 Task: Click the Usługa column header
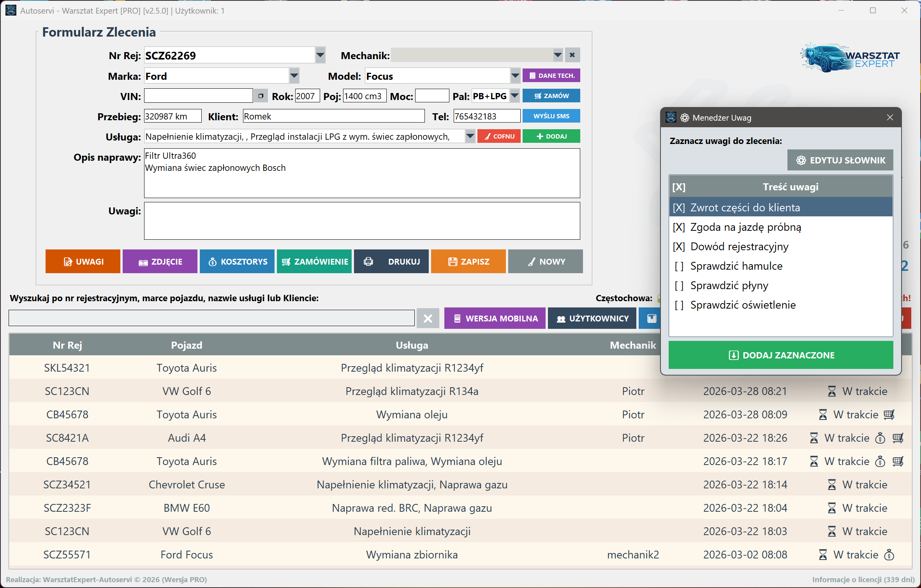pyautogui.click(x=412, y=345)
